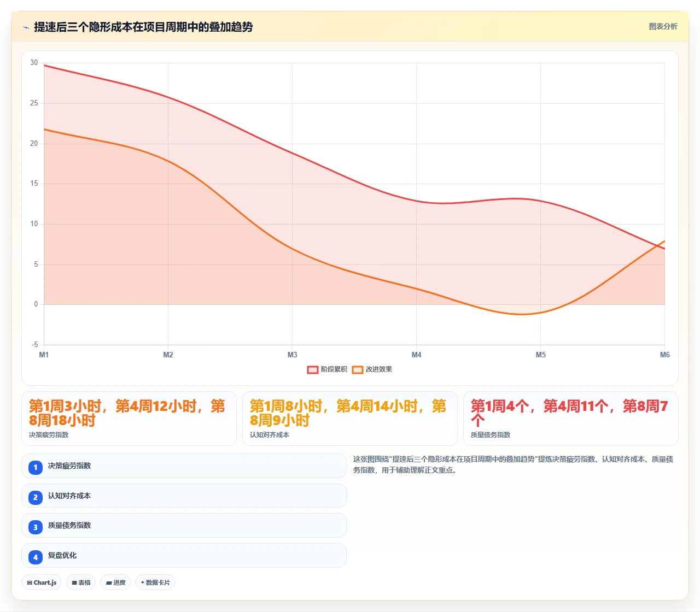Select the 质量债务指数 metric card

pos(571,419)
